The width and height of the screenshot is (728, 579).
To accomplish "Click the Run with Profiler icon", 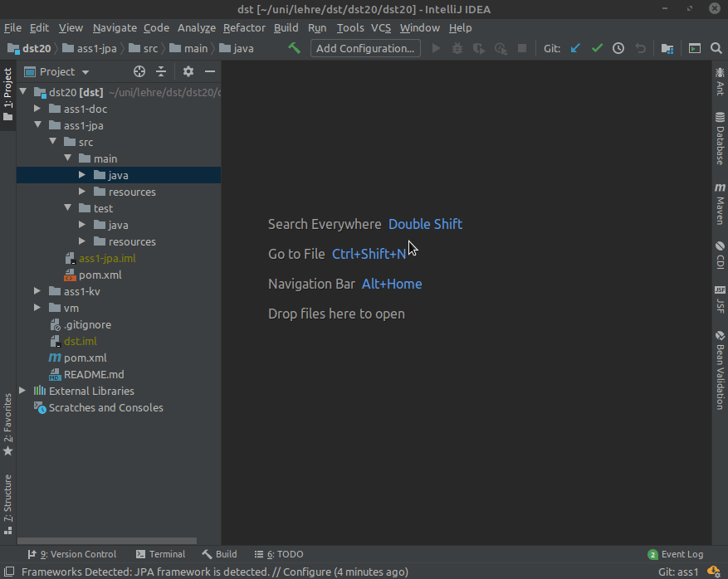I will (x=501, y=48).
